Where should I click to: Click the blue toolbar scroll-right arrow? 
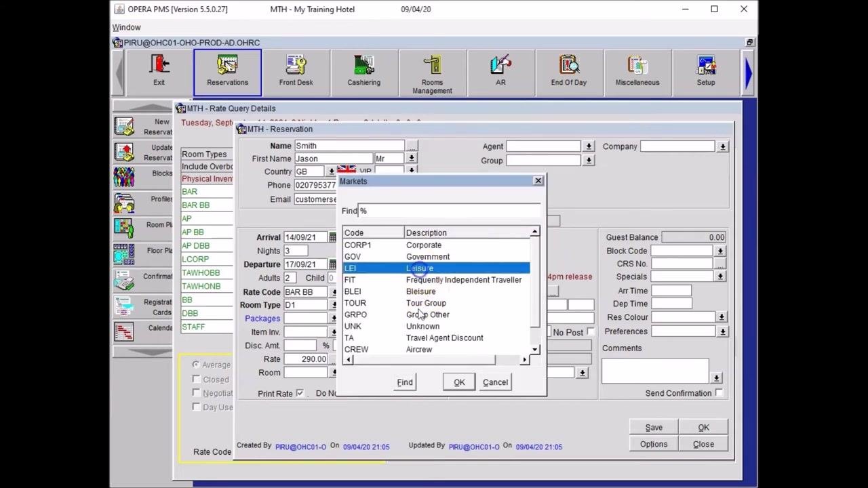(749, 73)
